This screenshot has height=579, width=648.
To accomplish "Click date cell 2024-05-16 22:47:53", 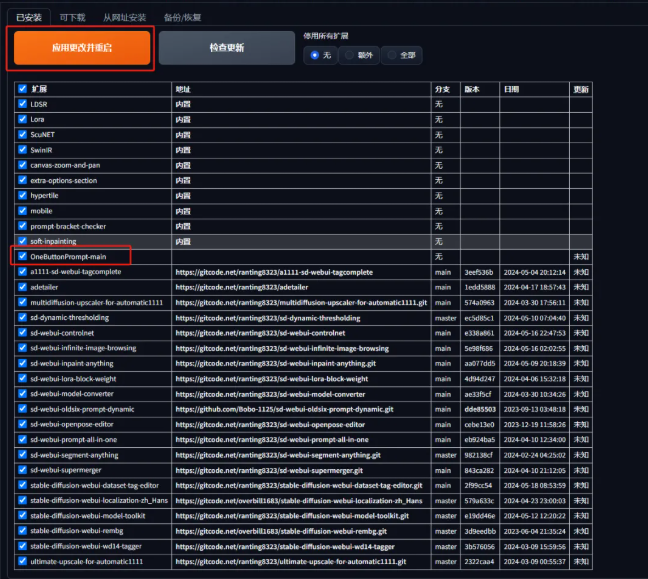I will click(x=534, y=333).
